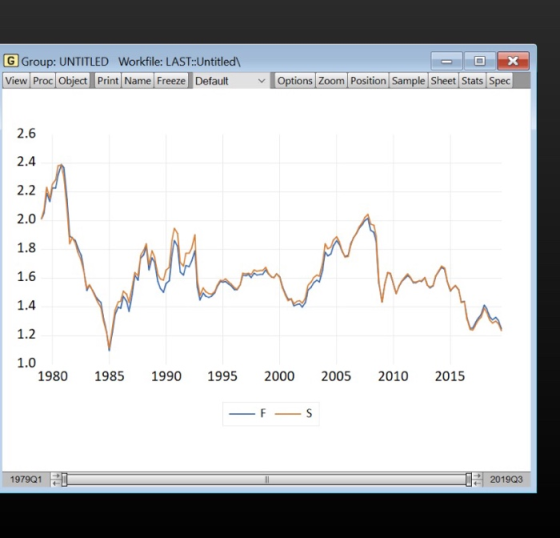Click the Print button
Viewport: 560px width, 538px height.
click(108, 81)
